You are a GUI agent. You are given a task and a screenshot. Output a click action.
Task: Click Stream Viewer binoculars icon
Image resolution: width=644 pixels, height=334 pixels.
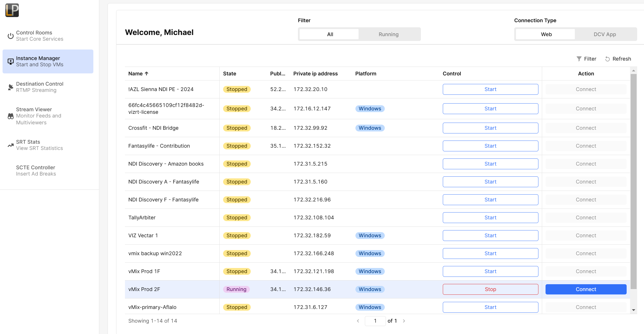11,116
